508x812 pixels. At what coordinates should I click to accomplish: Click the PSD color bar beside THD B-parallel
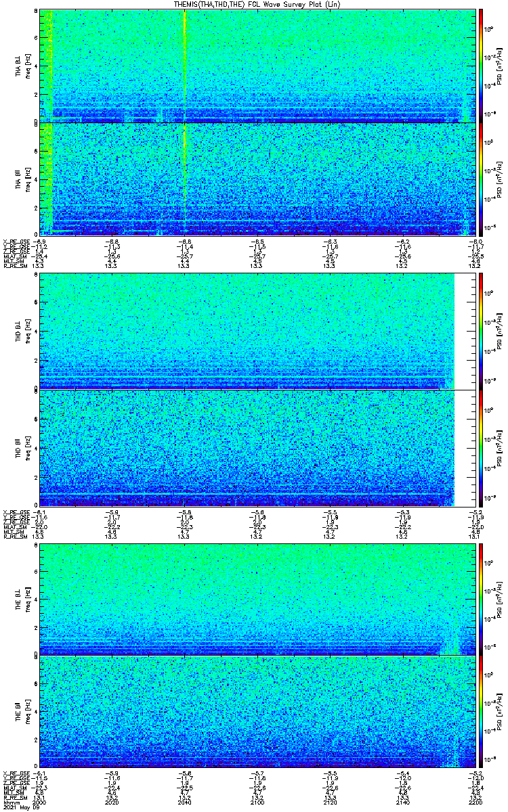[x=482, y=448]
